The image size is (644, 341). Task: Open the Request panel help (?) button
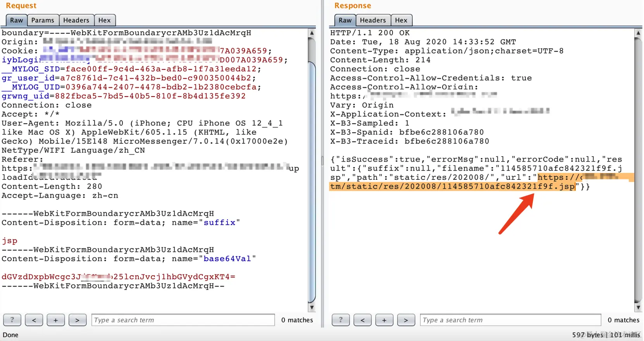[x=12, y=320]
